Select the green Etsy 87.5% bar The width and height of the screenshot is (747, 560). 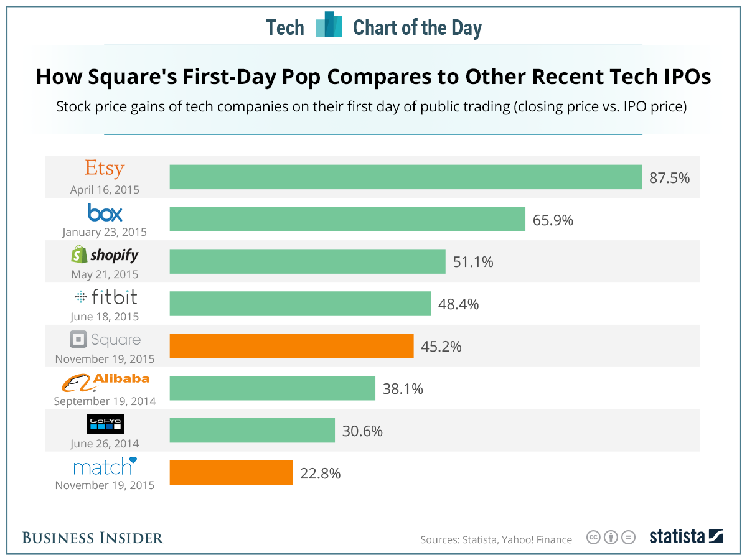405,177
